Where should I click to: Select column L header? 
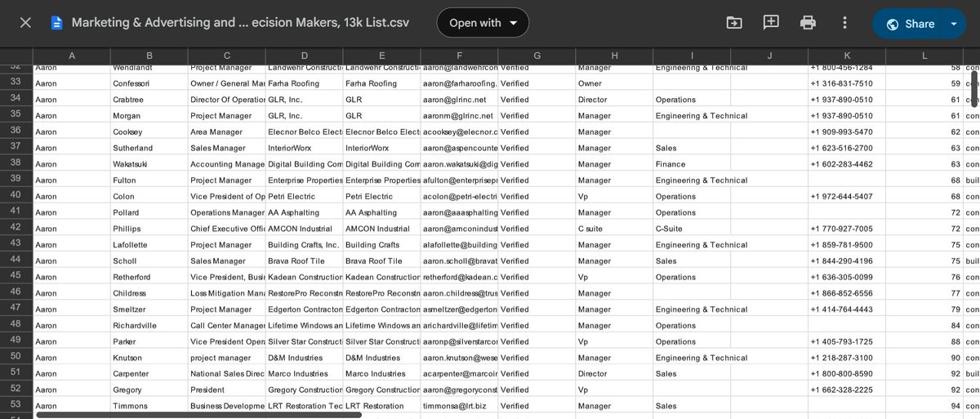pyautogui.click(x=924, y=56)
